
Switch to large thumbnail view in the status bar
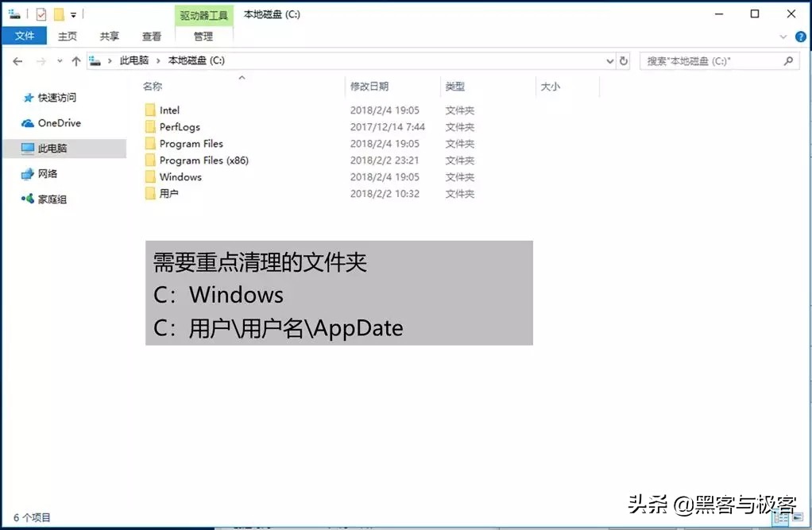click(x=798, y=518)
